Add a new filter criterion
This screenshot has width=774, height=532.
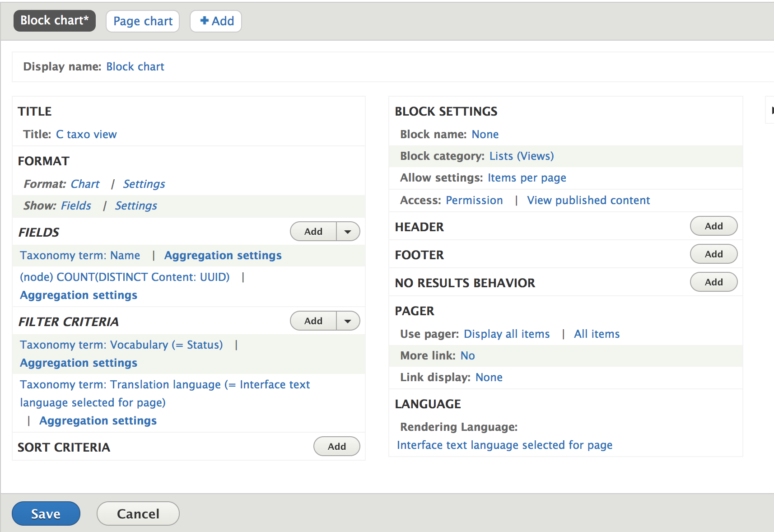[313, 321]
